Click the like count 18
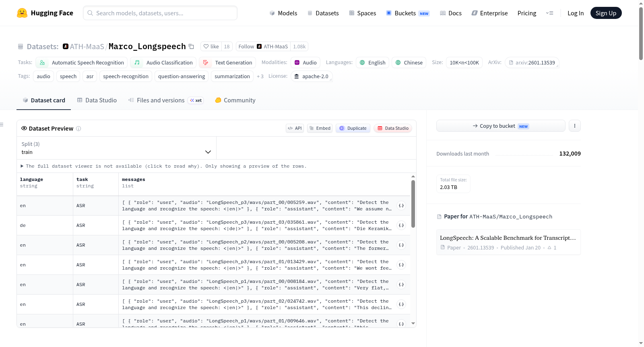Viewport: 644px width, 347px height. point(227,46)
